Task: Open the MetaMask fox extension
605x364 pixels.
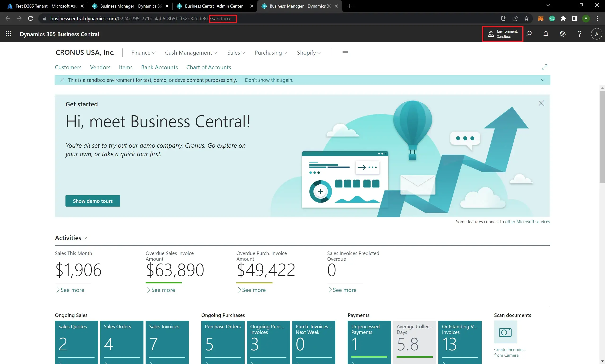Action: (x=540, y=18)
